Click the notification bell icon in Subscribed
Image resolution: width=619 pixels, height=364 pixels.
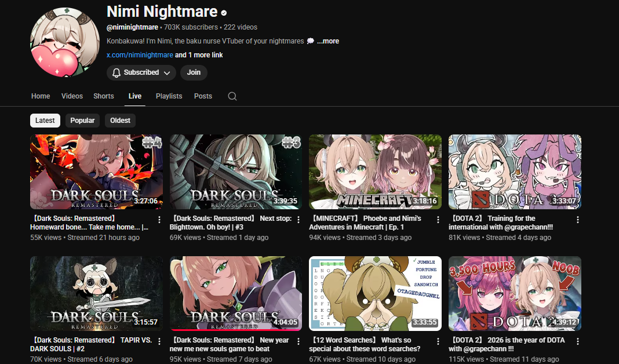pyautogui.click(x=116, y=72)
